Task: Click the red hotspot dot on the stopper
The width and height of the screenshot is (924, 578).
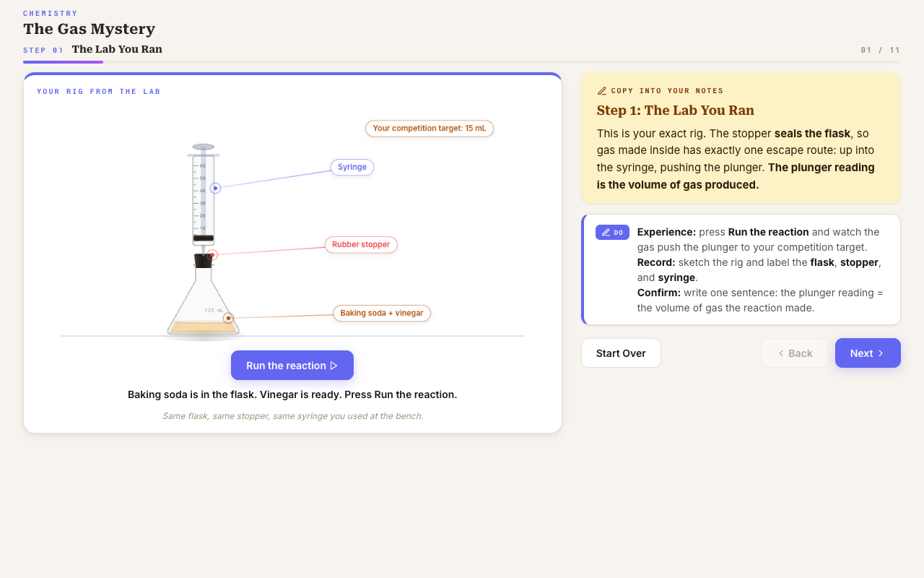Action: pos(212,255)
